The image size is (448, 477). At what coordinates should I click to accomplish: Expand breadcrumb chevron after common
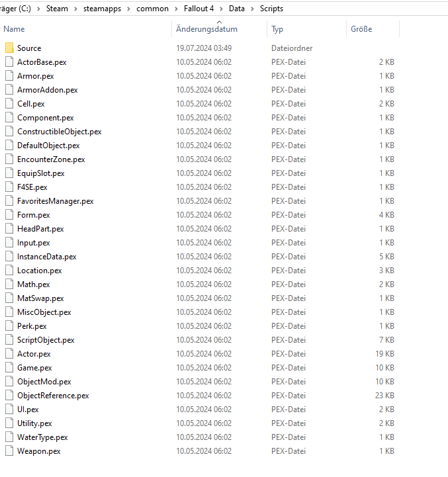pyautogui.click(x=176, y=9)
